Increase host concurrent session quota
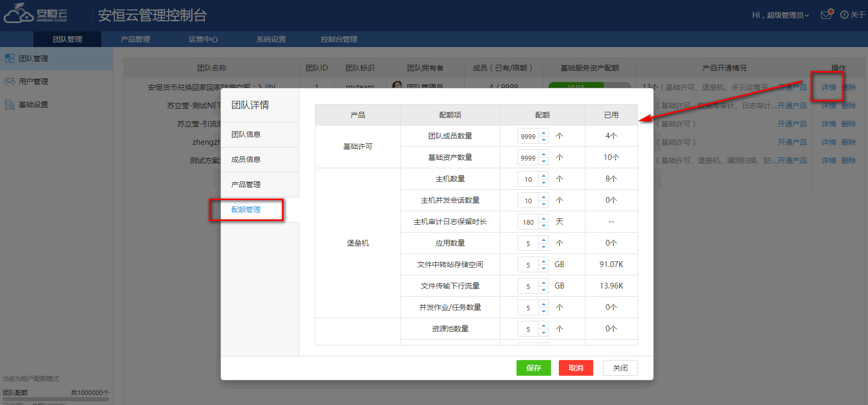This screenshot has height=405, width=868. 544,197
